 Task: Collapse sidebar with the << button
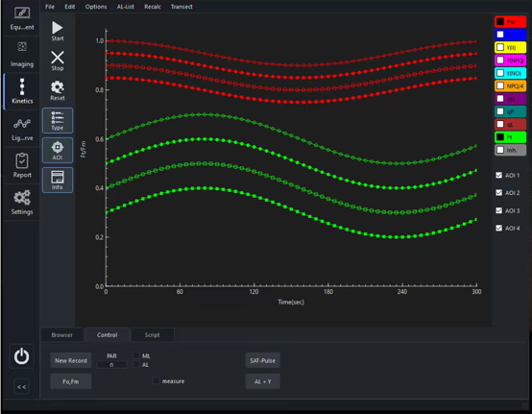pos(22,387)
